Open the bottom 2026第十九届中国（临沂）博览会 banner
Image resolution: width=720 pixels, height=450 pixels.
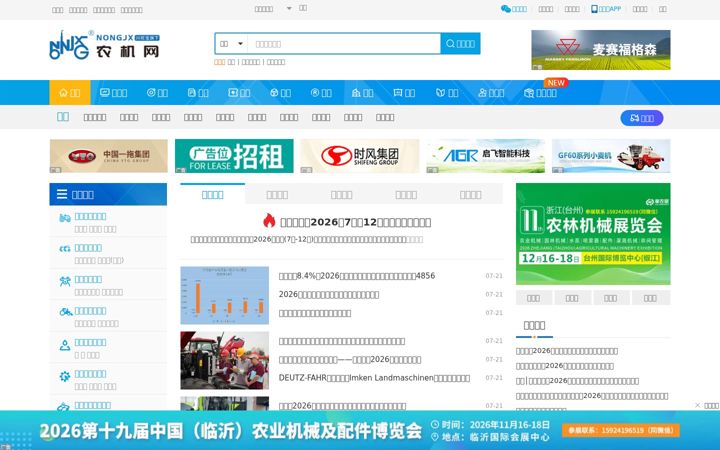[360, 430]
